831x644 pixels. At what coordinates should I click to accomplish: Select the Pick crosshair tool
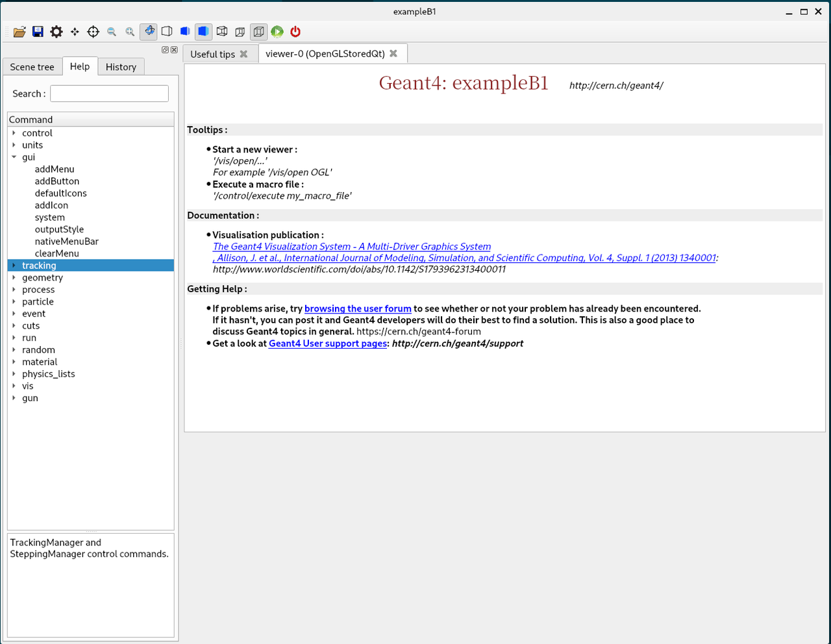click(93, 32)
